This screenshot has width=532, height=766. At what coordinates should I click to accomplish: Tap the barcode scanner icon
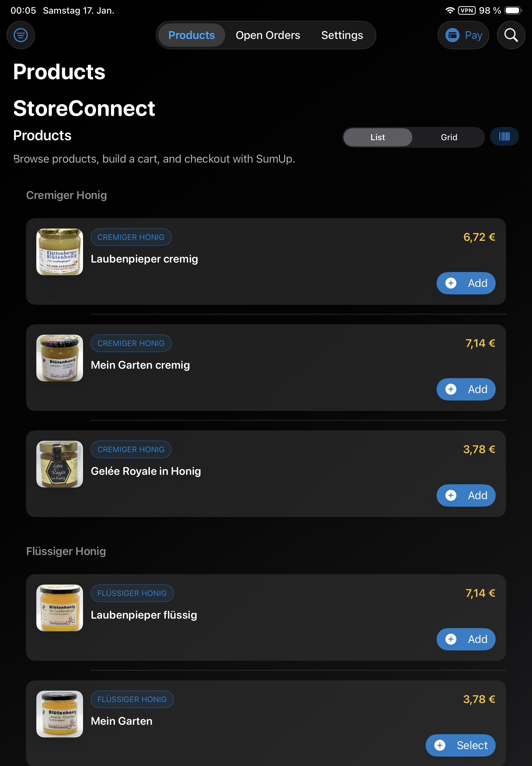tap(504, 137)
